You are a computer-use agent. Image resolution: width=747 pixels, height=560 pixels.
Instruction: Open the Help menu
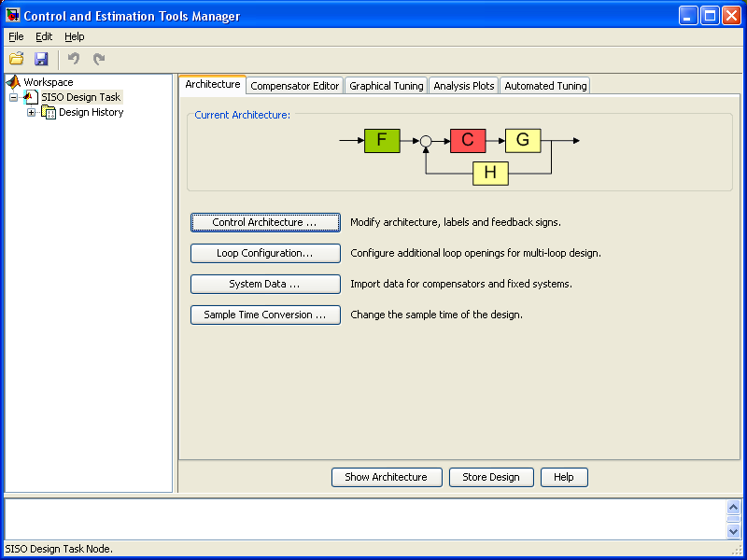[75, 36]
